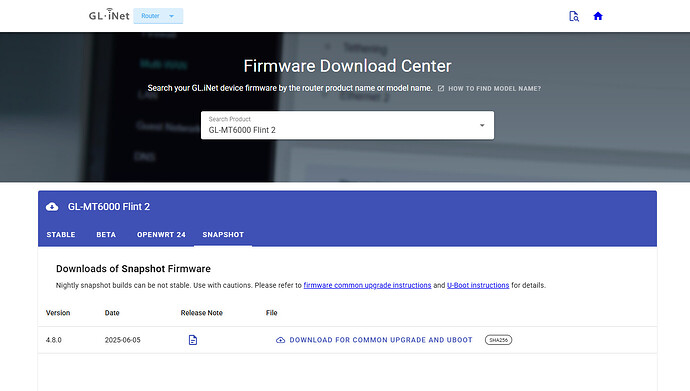This screenshot has height=391, width=690.
Task: Click the cloud icon beside download link
Action: point(280,340)
